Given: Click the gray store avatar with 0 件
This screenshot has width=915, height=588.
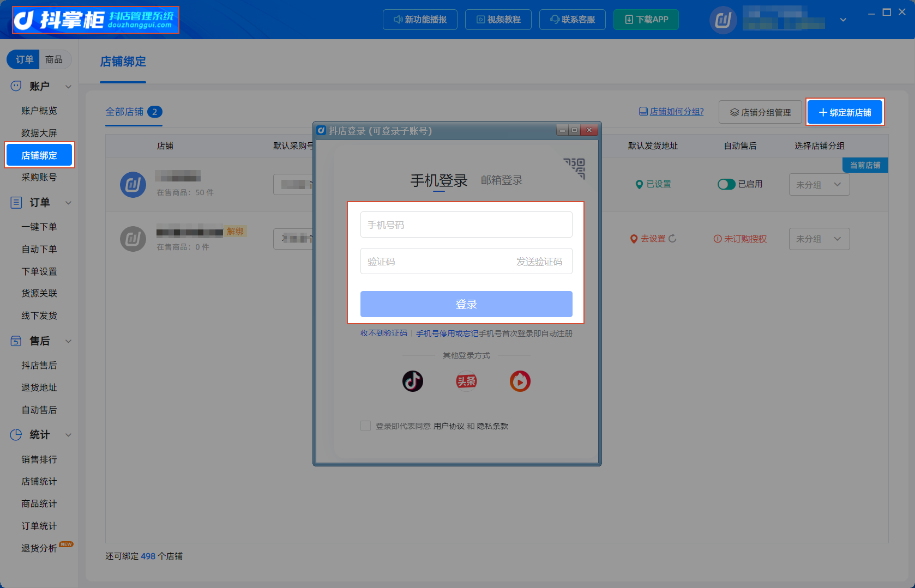Looking at the screenshot, I should [x=133, y=239].
